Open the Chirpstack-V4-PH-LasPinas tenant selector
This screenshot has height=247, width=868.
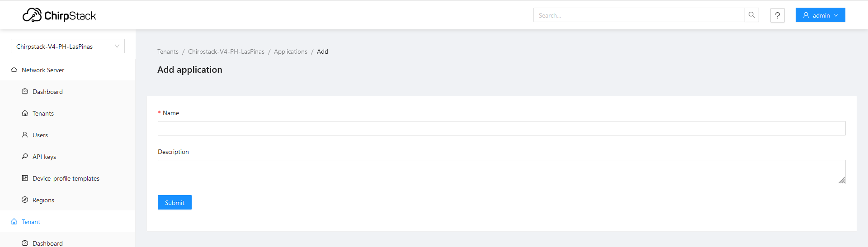(68, 46)
